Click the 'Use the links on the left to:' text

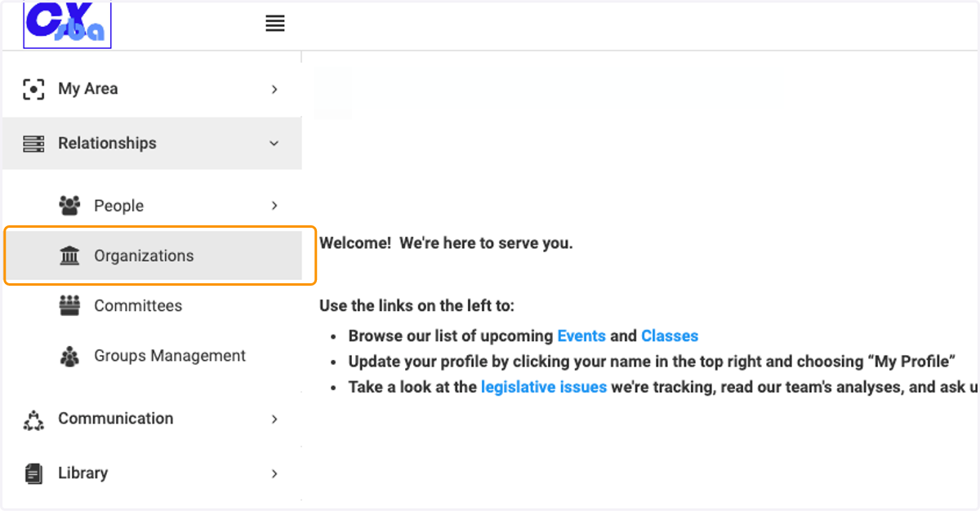pos(416,306)
